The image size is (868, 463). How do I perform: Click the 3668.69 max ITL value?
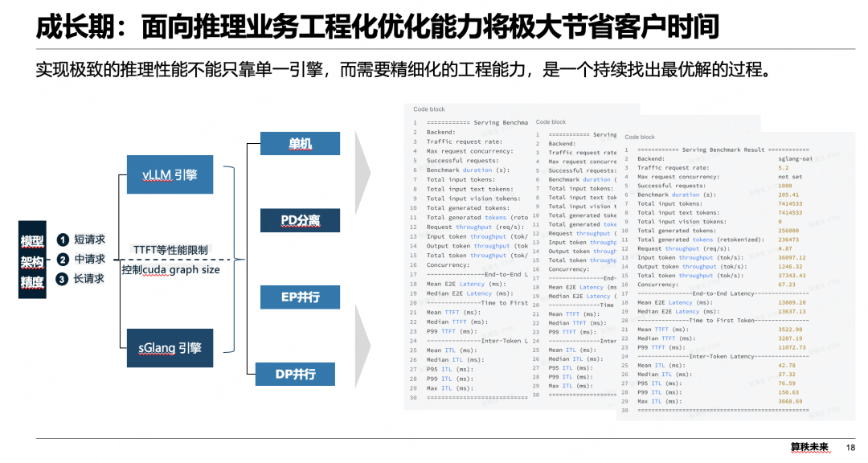[790, 401]
